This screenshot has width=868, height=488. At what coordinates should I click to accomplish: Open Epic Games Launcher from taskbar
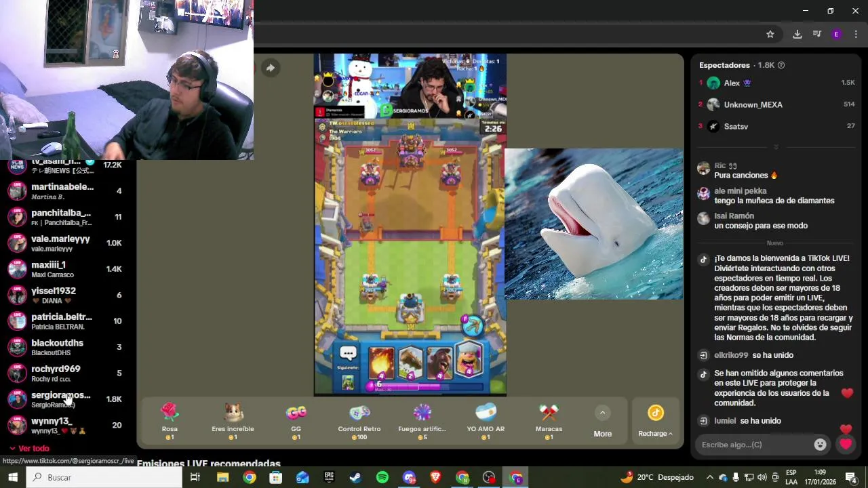329,477
